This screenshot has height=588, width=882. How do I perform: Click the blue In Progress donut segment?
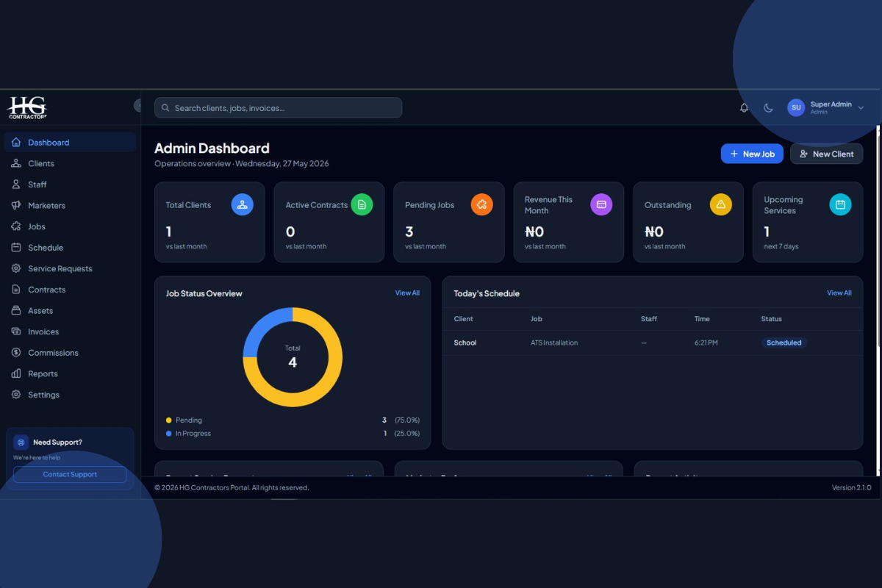pos(262,326)
